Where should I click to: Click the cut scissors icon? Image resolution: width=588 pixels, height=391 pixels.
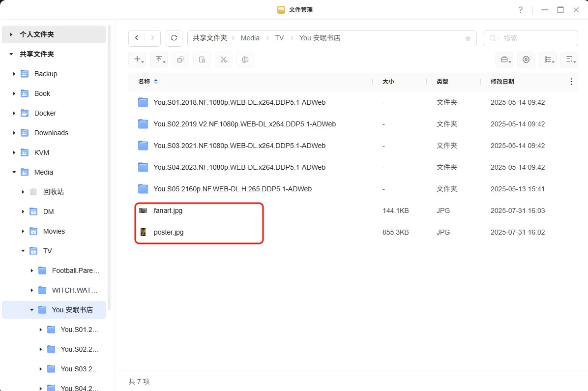223,60
